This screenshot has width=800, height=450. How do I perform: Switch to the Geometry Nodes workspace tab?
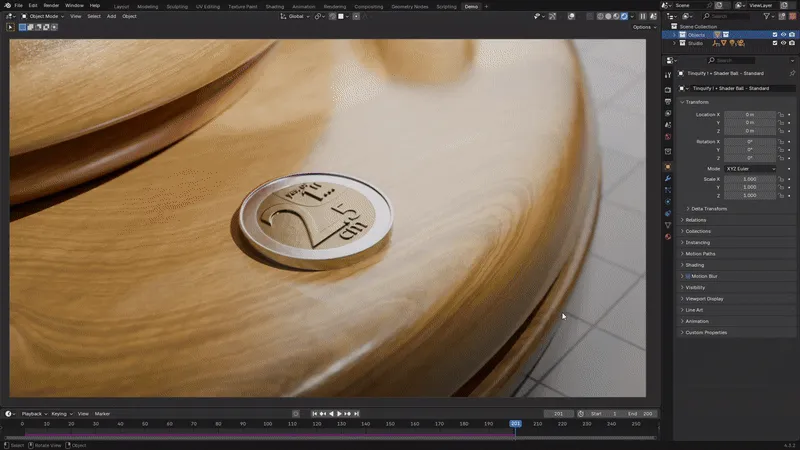[410, 7]
